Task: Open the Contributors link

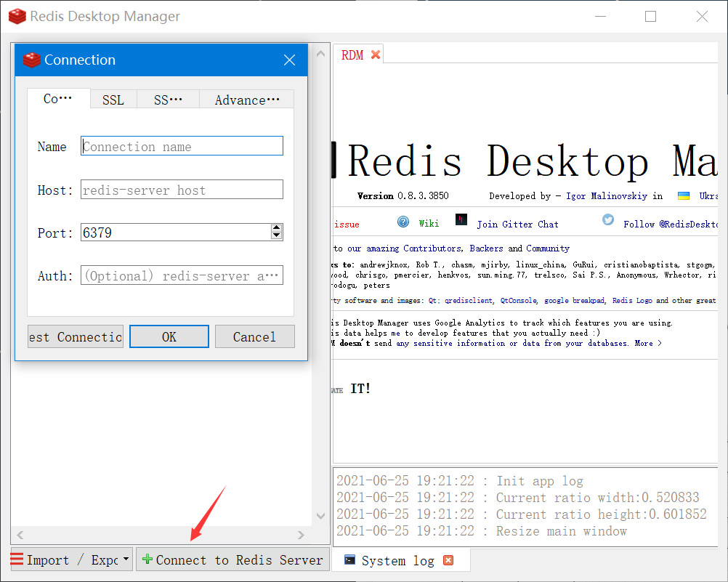Action: [x=432, y=248]
